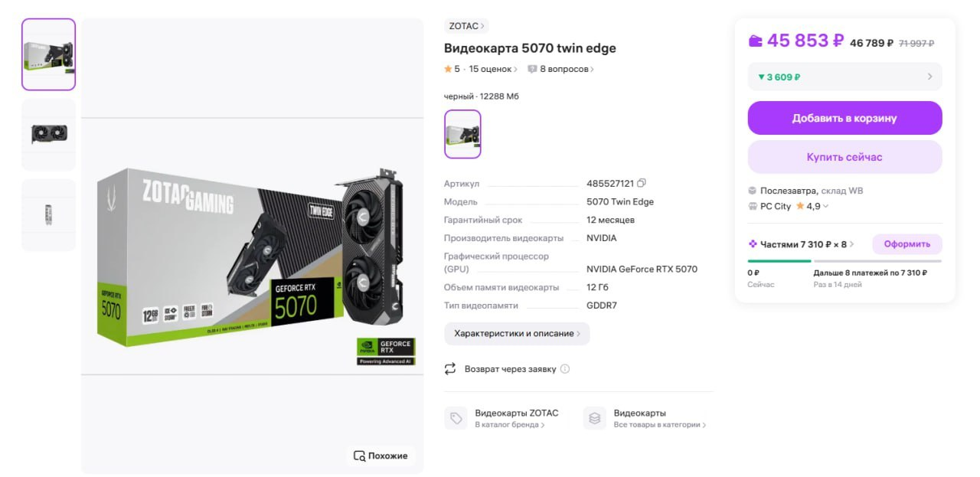Screen dimensions: 980x477
Task: Select the third gallery thumbnail
Action: coord(48,215)
